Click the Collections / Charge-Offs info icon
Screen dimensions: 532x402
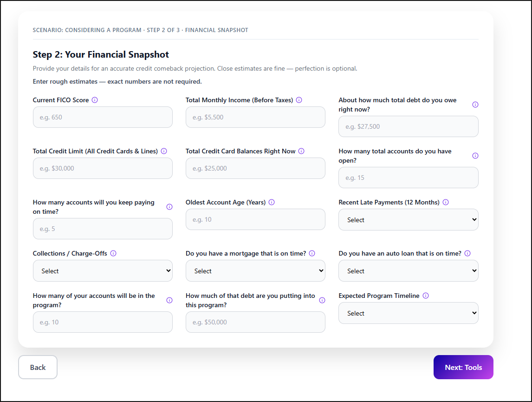(x=114, y=253)
